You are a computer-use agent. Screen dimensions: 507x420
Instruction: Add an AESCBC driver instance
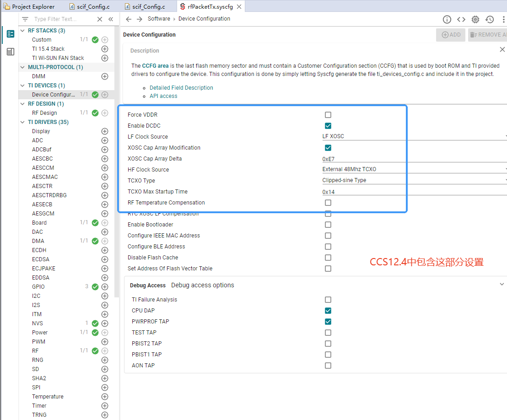(x=105, y=159)
